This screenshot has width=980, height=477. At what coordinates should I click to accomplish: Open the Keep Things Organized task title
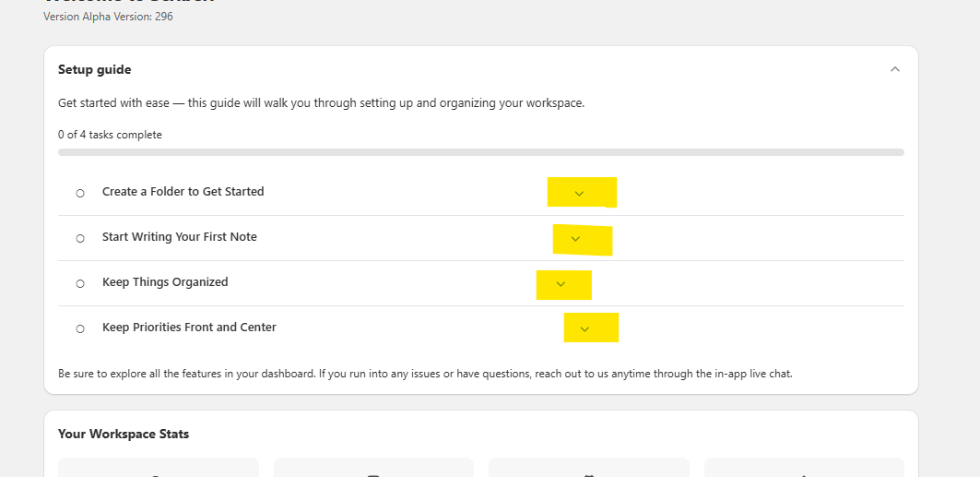pos(165,282)
